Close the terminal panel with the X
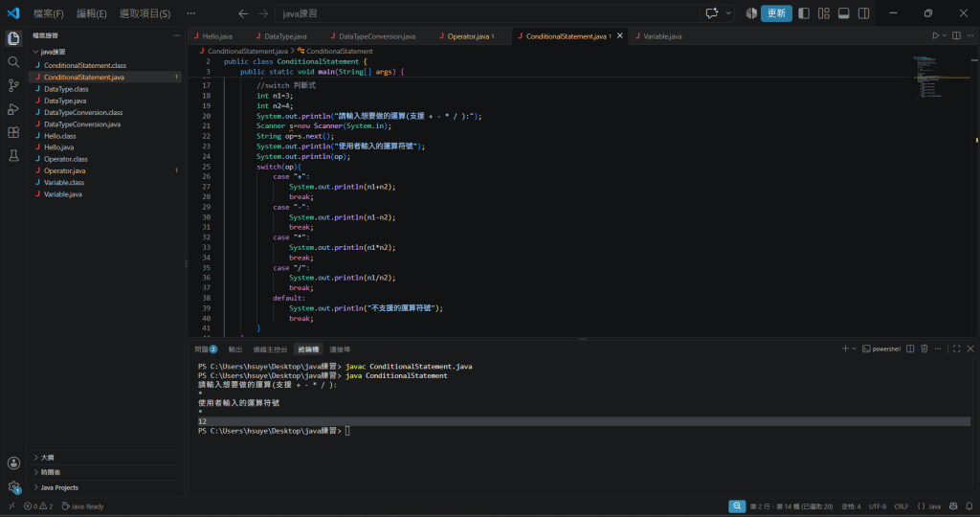The width and height of the screenshot is (980, 517). tap(970, 348)
